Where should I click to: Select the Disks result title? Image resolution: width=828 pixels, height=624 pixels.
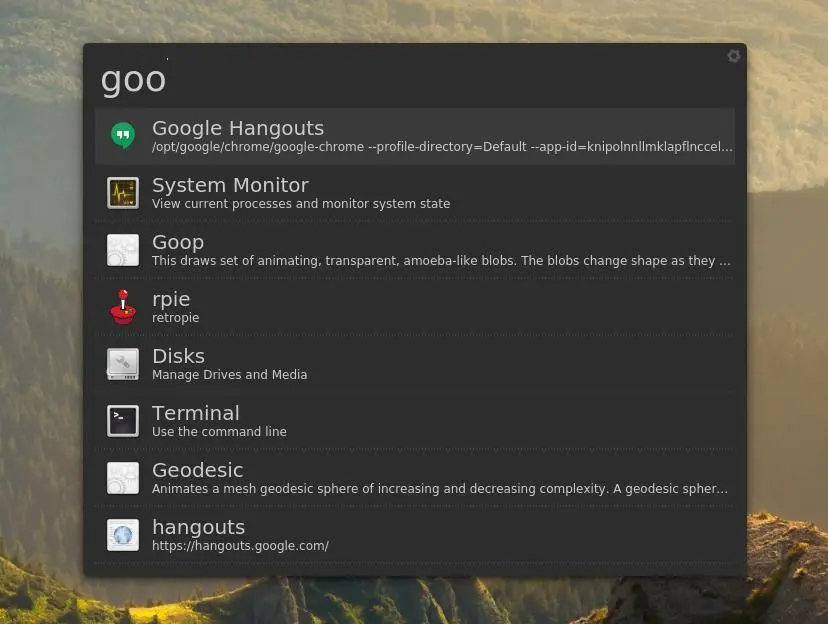tap(178, 356)
